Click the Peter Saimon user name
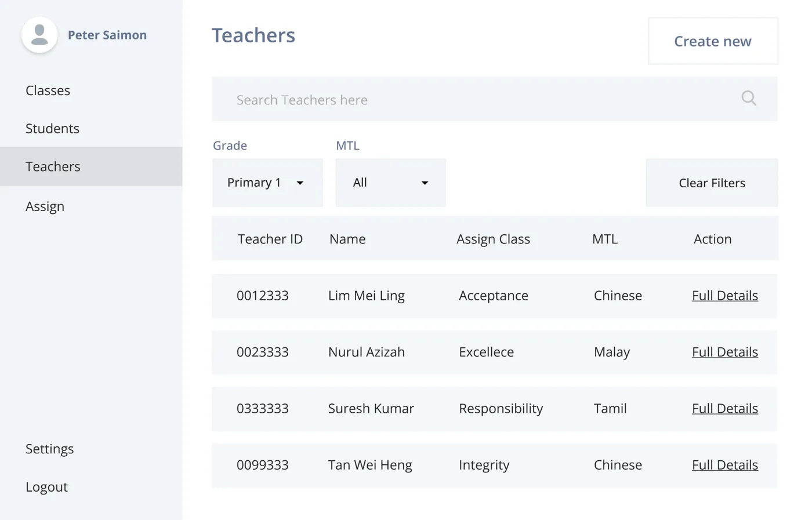Screen dimensions: 812x520 click(107, 35)
